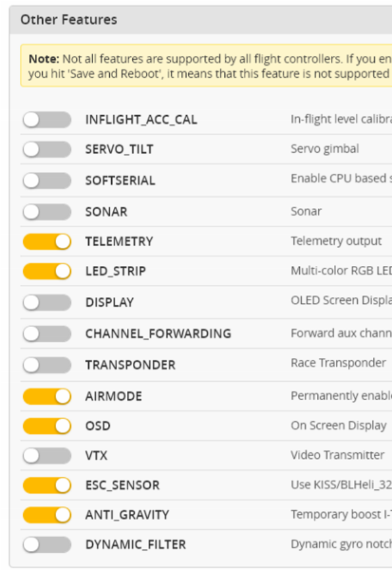Enable the DYNAMIC_FILTER toggle
Screen dimensions: 392x570
tap(47, 544)
